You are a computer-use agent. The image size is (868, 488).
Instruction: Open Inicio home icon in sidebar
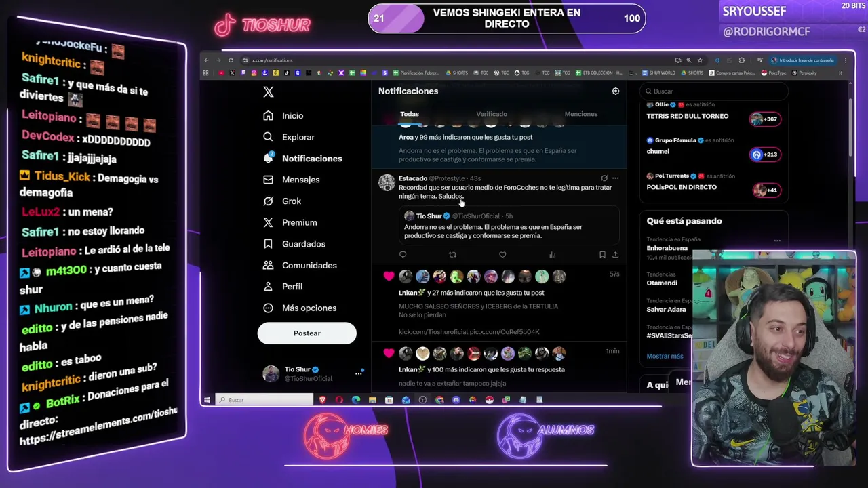tap(269, 116)
